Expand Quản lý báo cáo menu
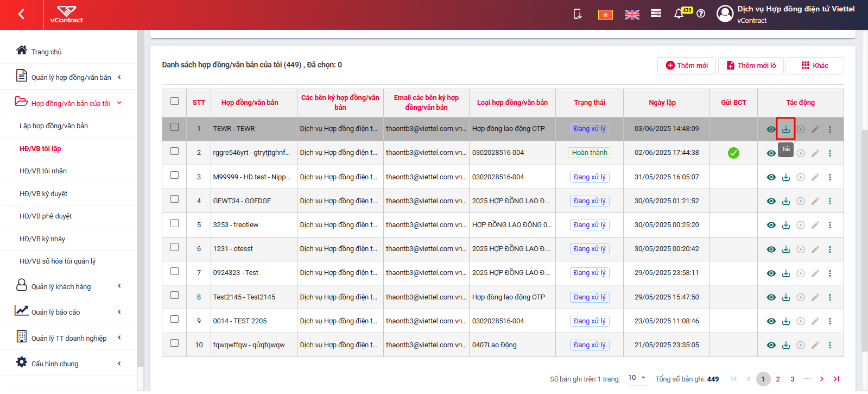This screenshot has height=394, width=868. pyautogui.click(x=68, y=311)
